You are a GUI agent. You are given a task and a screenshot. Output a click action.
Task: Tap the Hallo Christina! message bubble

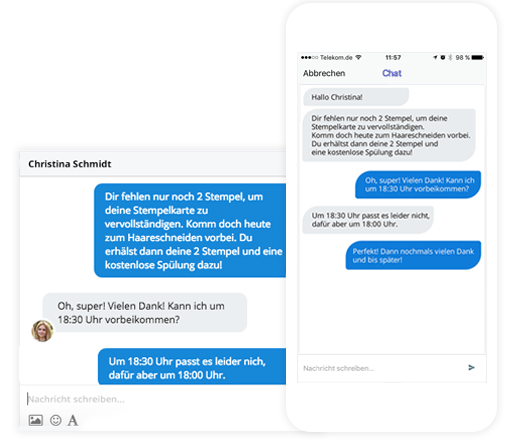coord(356,97)
